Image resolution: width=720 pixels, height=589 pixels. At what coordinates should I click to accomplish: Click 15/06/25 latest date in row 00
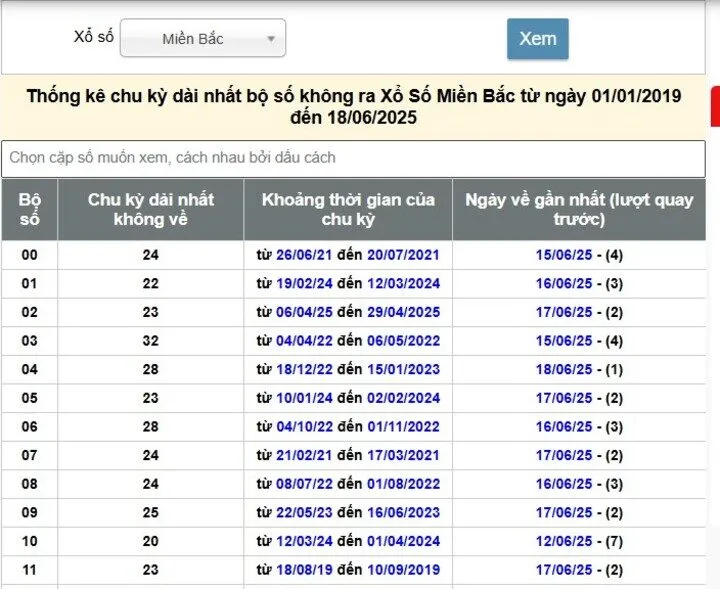pos(564,255)
